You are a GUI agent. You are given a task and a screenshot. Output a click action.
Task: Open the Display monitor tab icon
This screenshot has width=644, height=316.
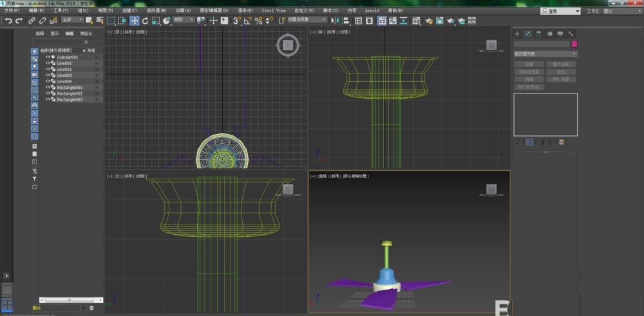(x=560, y=34)
